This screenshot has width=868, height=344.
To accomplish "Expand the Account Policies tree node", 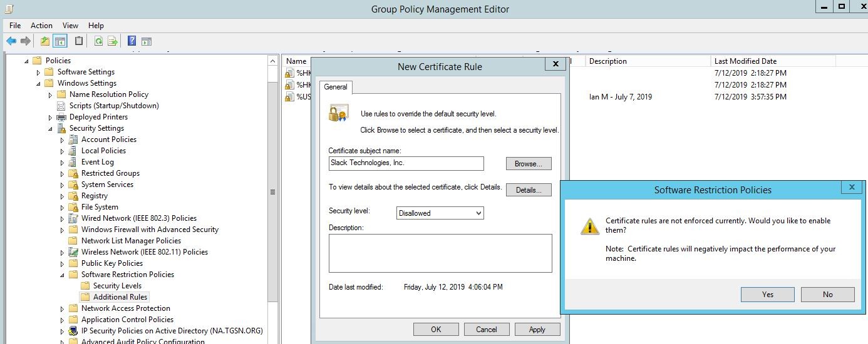I will click(62, 139).
